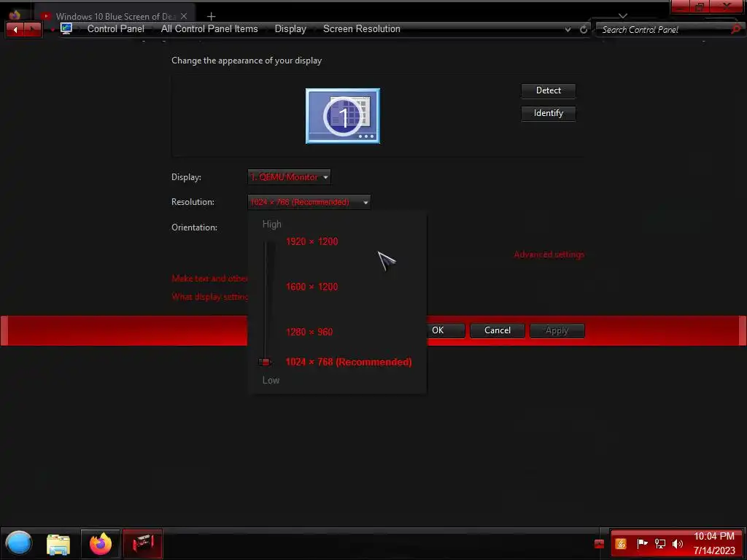Go to Control Panel breadcrumb
Image resolution: width=747 pixels, height=560 pixels.
116,28
